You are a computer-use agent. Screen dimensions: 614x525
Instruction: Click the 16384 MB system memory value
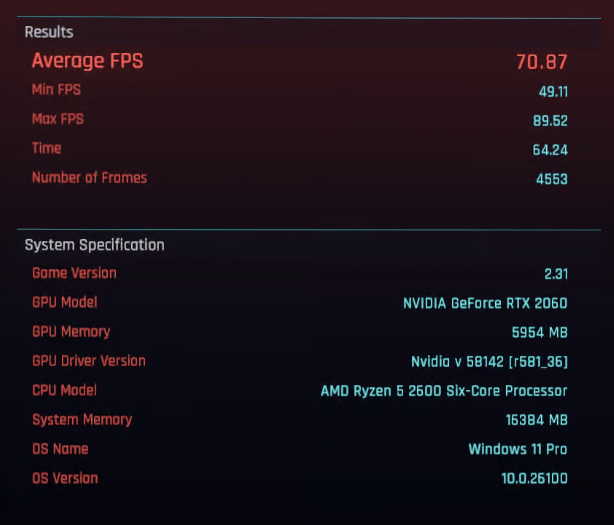[x=536, y=420]
